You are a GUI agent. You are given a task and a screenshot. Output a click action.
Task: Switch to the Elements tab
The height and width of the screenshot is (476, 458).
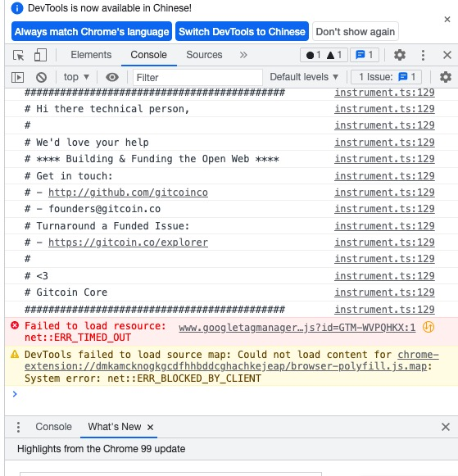tap(91, 55)
